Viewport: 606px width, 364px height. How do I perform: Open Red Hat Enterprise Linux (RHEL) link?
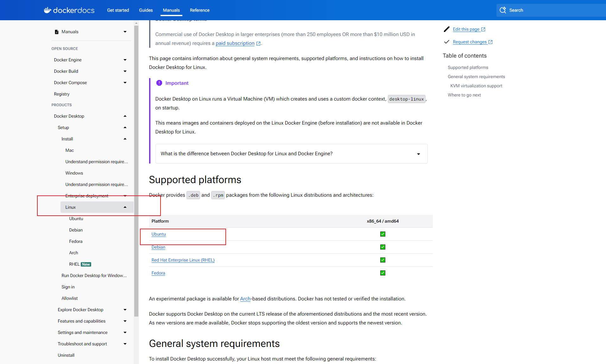pos(183,260)
